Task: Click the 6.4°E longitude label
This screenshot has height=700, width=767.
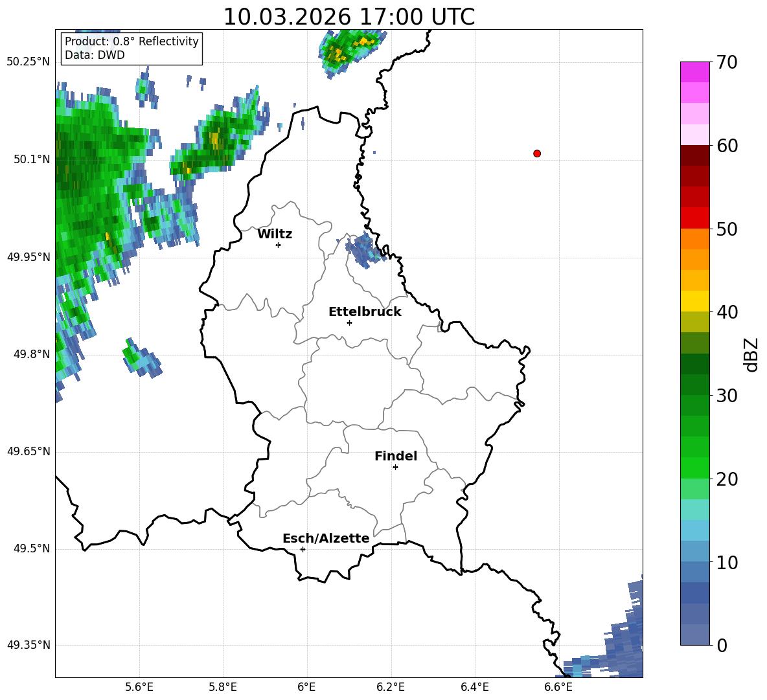Action: tap(474, 687)
